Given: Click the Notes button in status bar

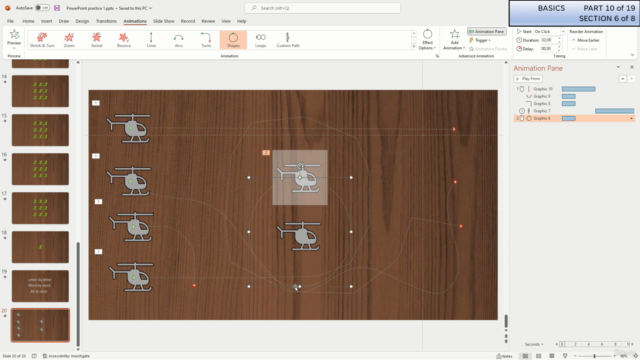Looking at the screenshot, I should coord(504,356).
